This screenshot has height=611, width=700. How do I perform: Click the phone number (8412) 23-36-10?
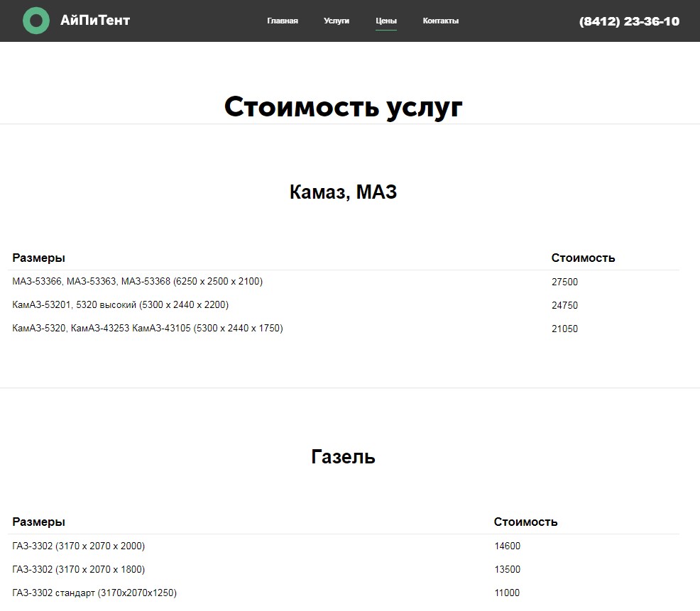point(629,21)
